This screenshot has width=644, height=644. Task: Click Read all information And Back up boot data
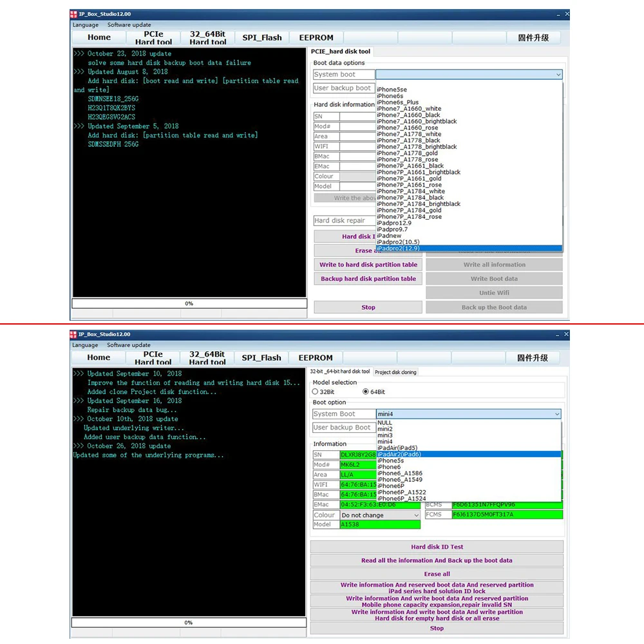(437, 560)
